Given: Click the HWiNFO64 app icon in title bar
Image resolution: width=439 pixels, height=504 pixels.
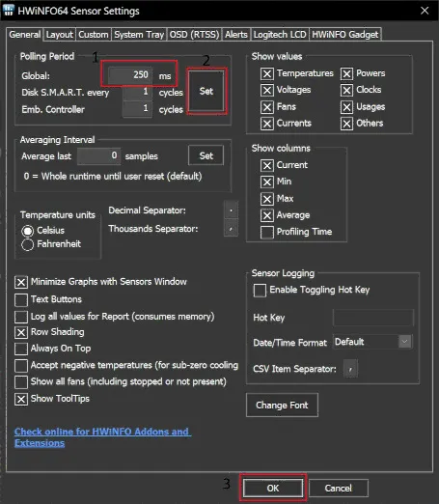Looking at the screenshot, I should pyautogui.click(x=8, y=10).
